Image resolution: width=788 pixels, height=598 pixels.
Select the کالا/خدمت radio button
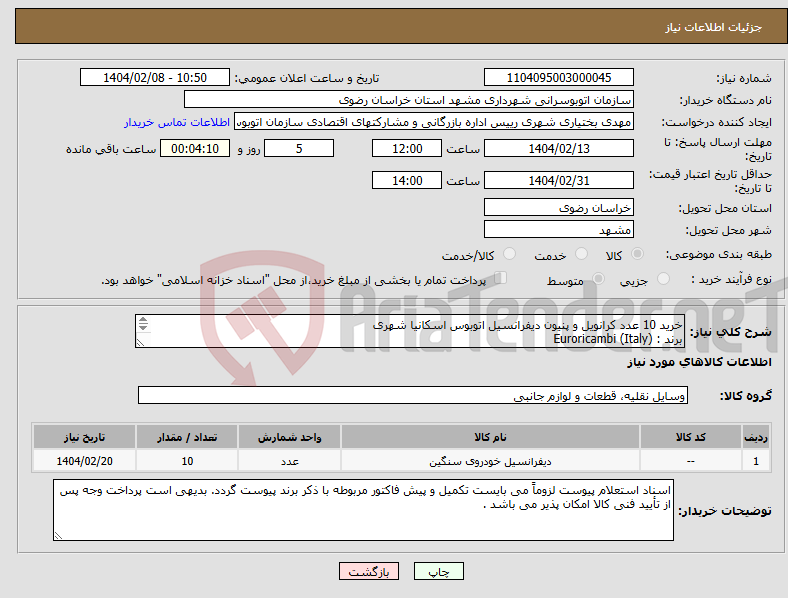click(x=509, y=254)
